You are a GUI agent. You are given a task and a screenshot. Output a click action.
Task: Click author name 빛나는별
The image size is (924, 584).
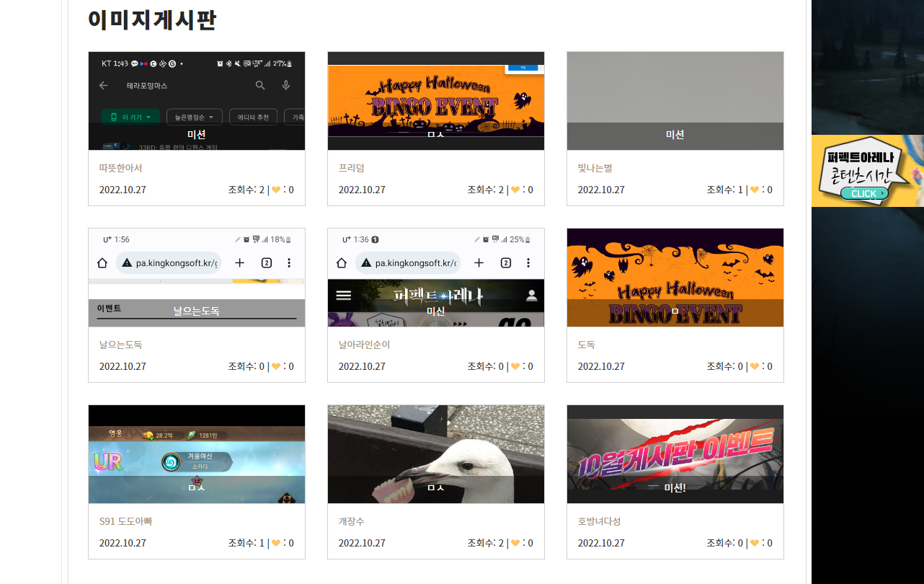[595, 168]
